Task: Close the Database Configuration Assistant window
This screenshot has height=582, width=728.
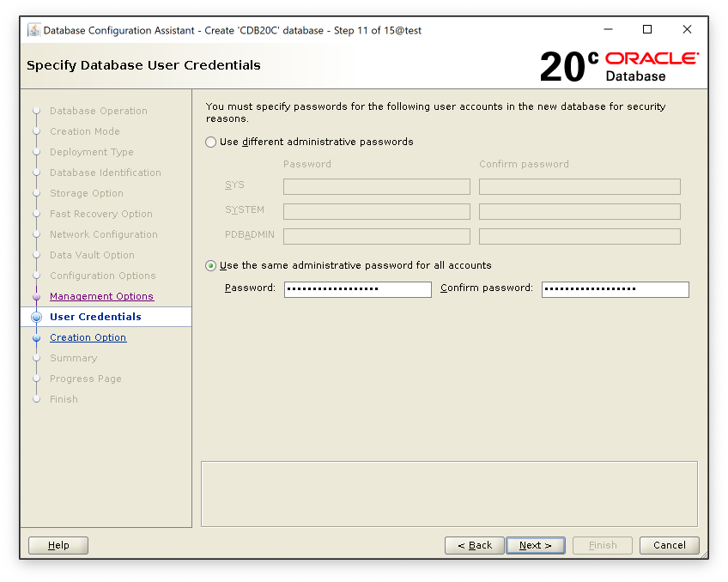Action: (687, 30)
